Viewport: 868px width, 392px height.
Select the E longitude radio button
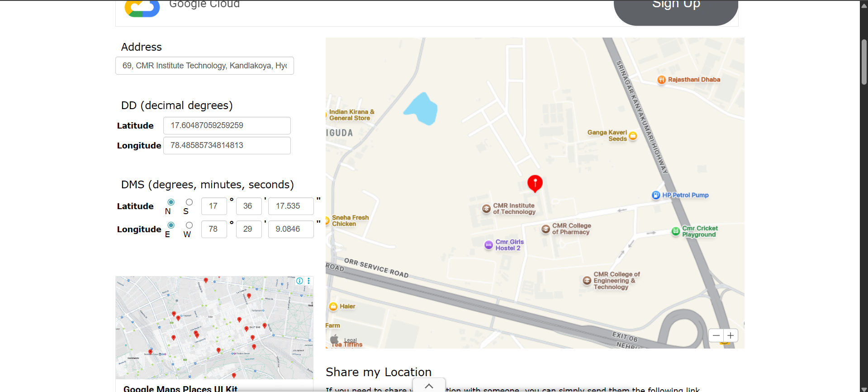(x=171, y=225)
